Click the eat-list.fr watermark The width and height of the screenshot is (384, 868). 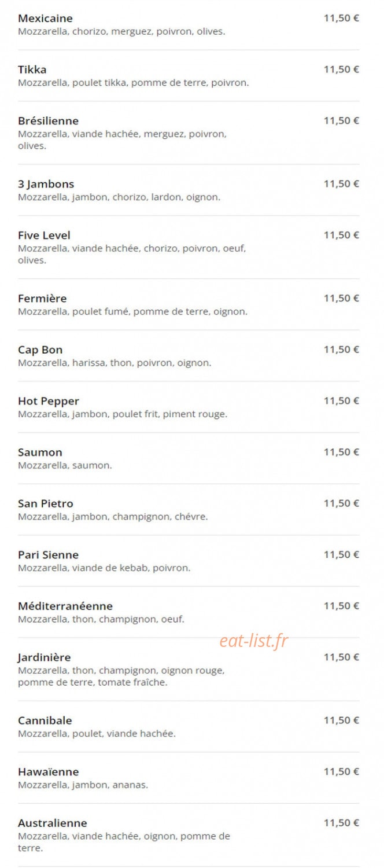coord(254,641)
